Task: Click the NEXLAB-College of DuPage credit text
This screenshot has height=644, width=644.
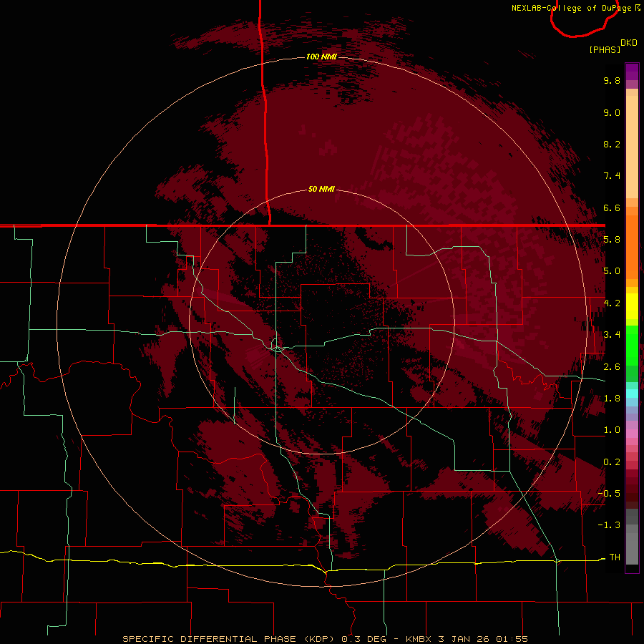Action: click(576, 8)
